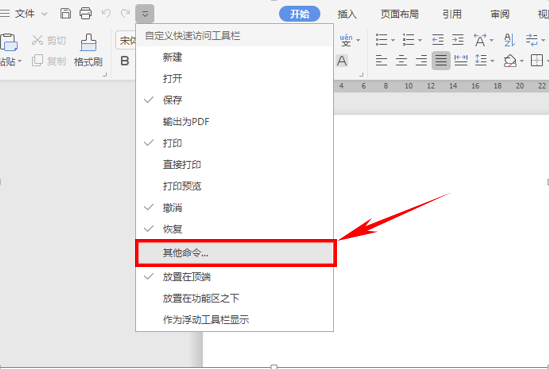Screen dimensions: 549x369
Task: Switch to the 开始 ribbon tab
Action: (300, 14)
